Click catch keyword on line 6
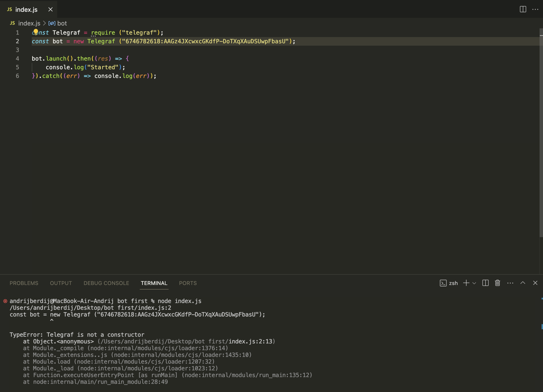The image size is (543, 392). coord(51,76)
